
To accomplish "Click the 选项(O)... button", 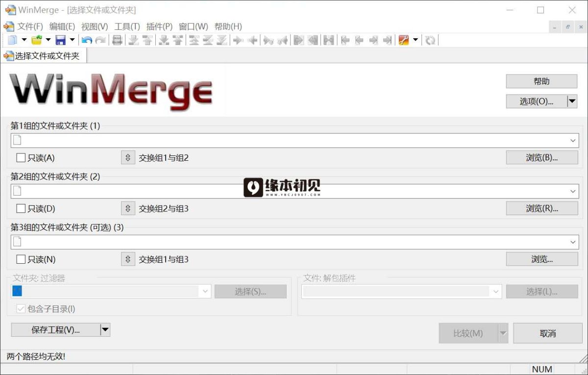I will (x=537, y=101).
